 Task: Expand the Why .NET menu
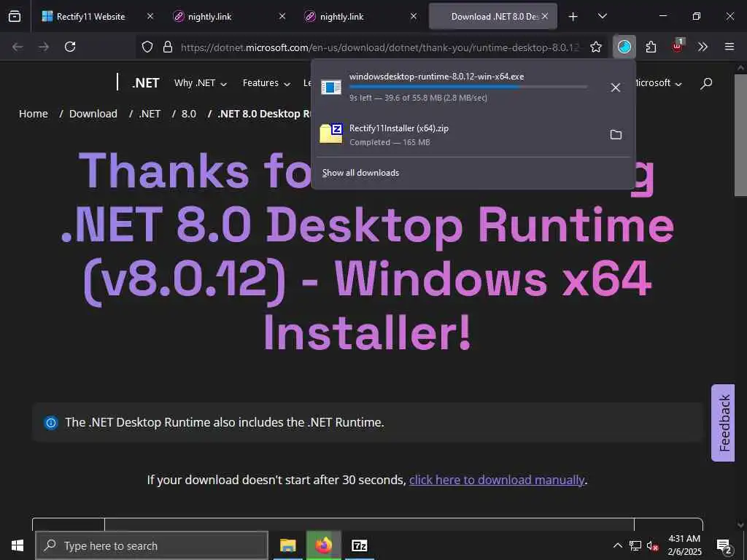click(x=200, y=83)
